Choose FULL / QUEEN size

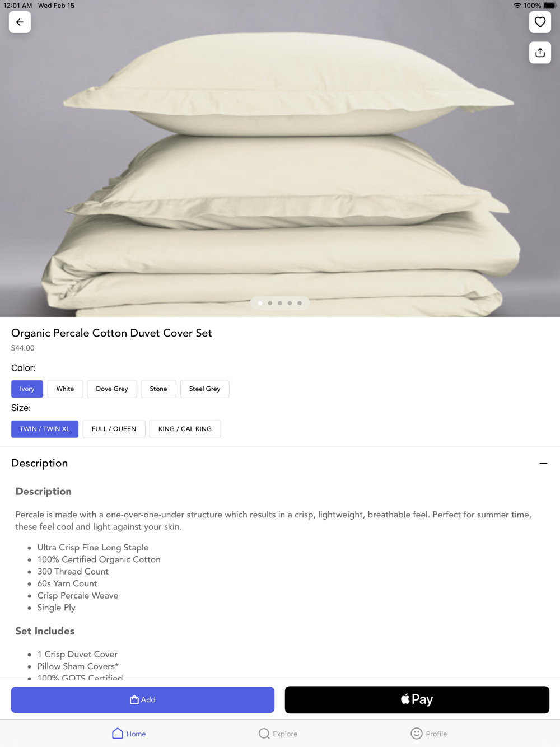pyautogui.click(x=114, y=429)
